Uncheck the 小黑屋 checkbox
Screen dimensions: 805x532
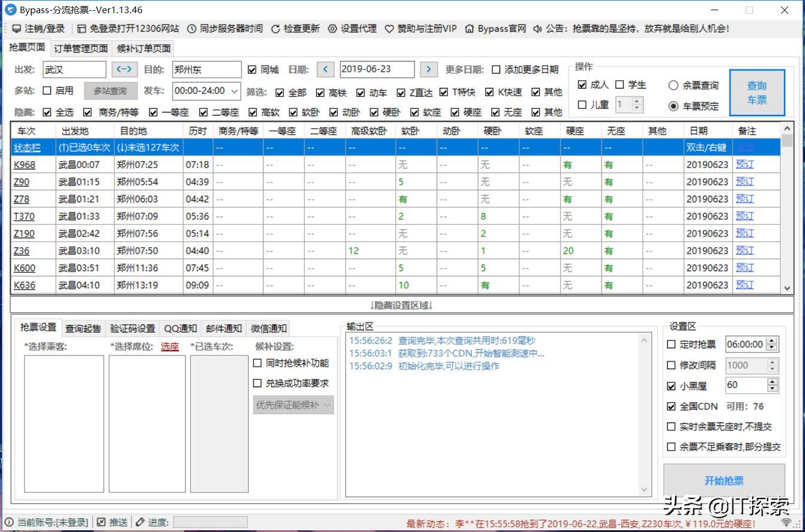coord(672,385)
